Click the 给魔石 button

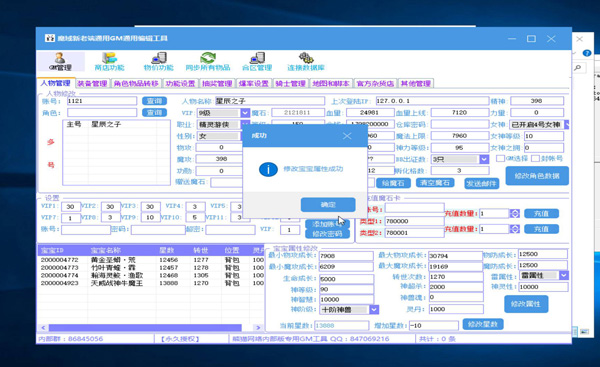tap(393, 183)
